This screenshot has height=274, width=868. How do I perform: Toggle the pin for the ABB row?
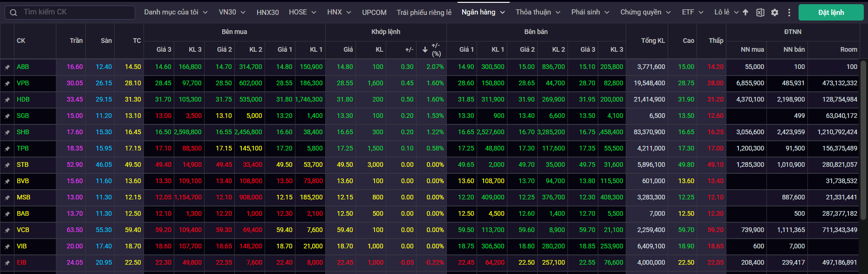coord(7,67)
